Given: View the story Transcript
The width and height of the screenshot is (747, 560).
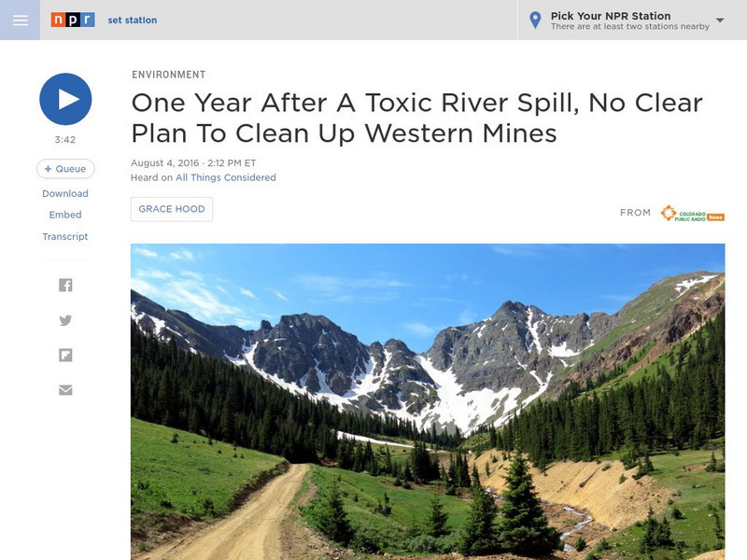Looking at the screenshot, I should click(x=65, y=236).
